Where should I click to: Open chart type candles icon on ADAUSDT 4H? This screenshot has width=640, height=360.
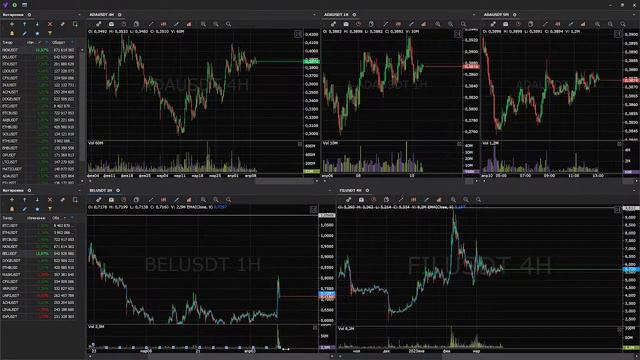pyautogui.click(x=163, y=24)
